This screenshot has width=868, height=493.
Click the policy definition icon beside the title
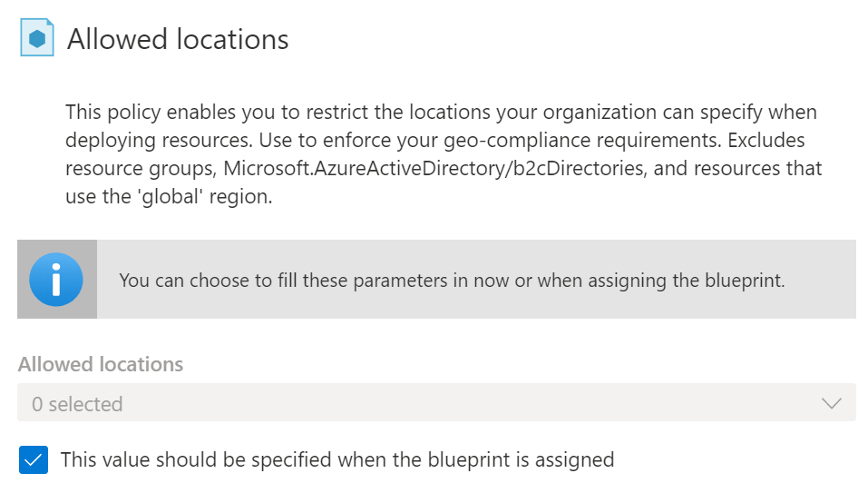click(x=37, y=37)
